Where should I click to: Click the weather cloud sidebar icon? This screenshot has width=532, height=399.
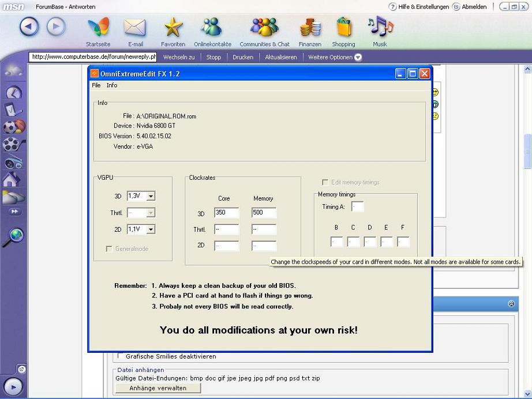pyautogui.click(x=14, y=71)
